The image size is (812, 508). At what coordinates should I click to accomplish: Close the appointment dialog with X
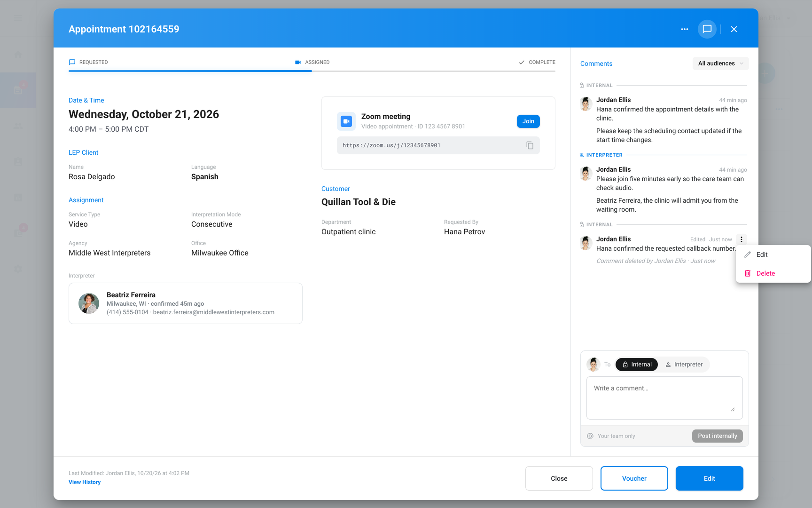coord(734,29)
